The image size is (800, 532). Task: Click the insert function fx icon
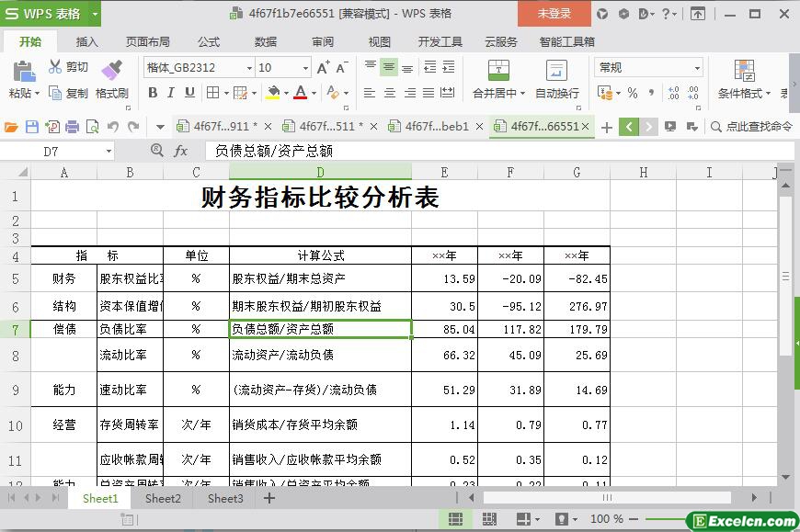[x=181, y=151]
